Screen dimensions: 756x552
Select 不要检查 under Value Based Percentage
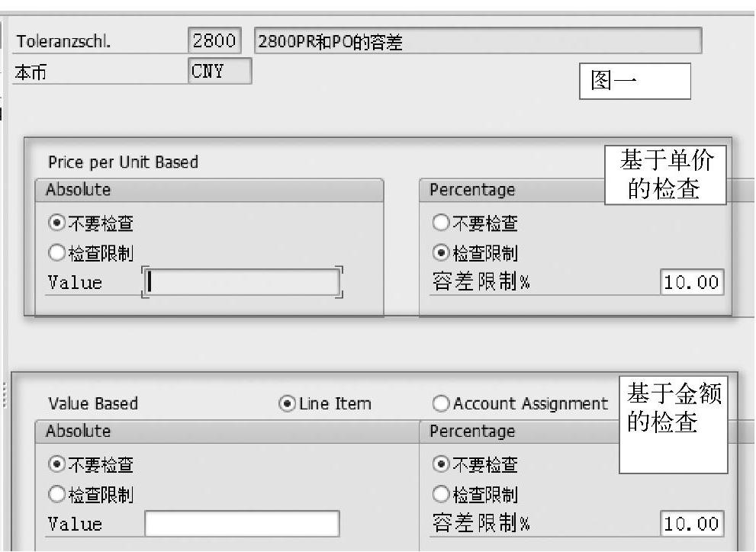coord(441,464)
